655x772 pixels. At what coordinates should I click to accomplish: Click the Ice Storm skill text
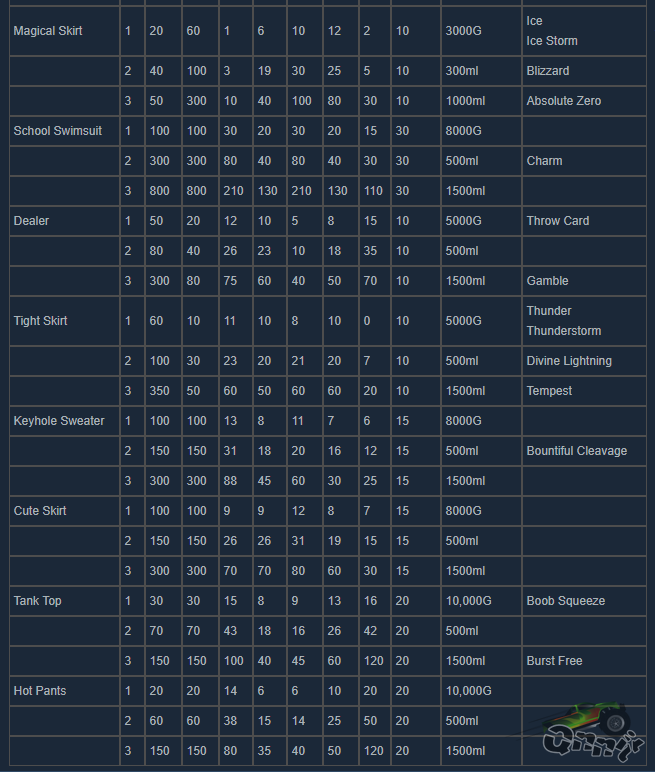[552, 41]
